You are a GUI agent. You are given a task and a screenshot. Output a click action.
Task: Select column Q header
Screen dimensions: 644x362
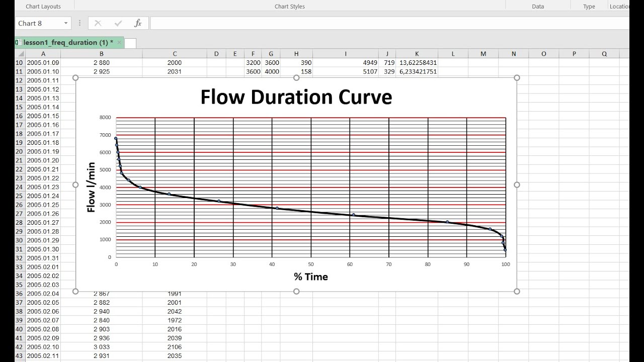604,54
